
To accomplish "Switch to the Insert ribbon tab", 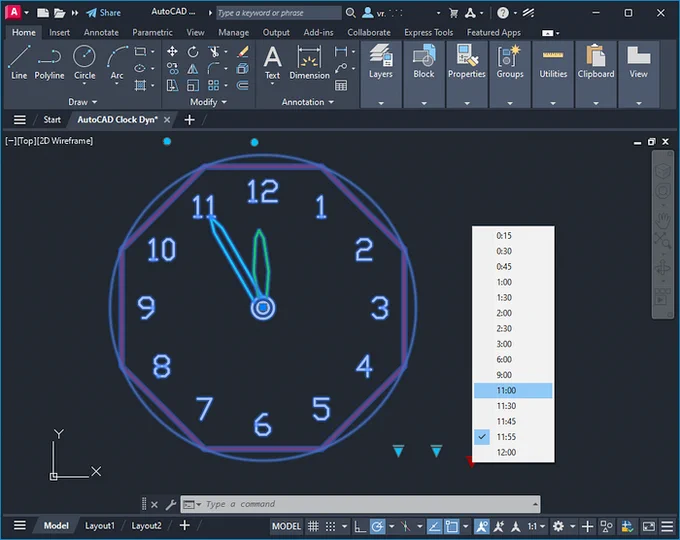I will click(x=59, y=33).
